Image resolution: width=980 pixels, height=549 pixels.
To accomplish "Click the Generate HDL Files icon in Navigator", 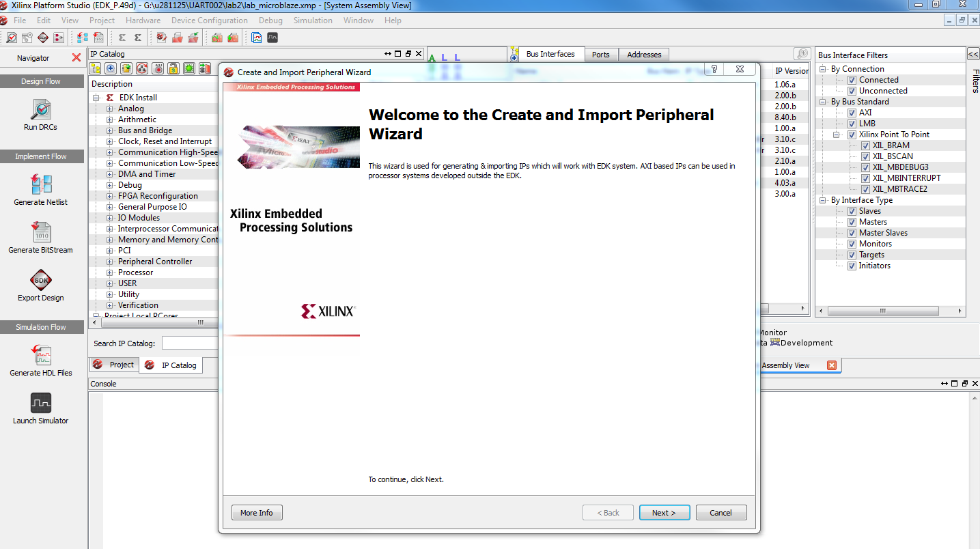I will (40, 355).
